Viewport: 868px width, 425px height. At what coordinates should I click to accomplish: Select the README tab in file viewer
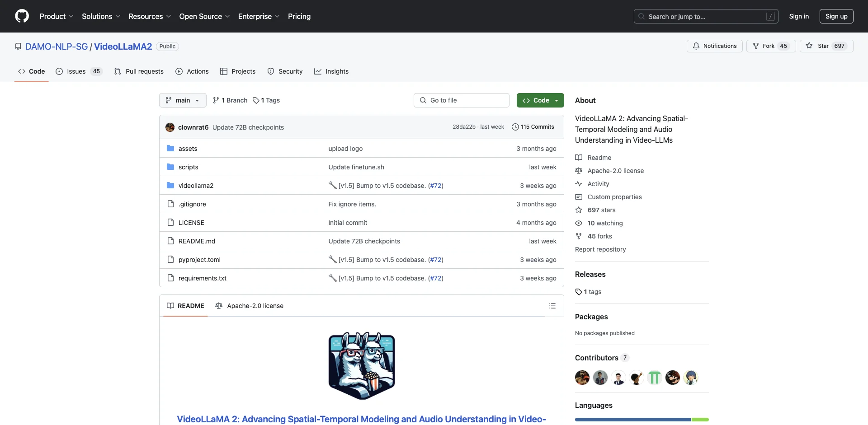(185, 306)
